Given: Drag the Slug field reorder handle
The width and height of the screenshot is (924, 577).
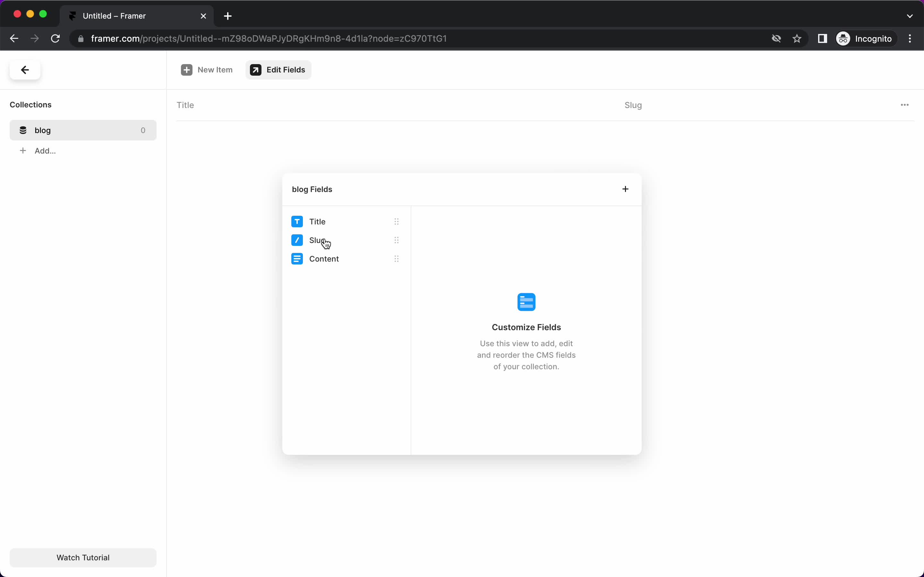Looking at the screenshot, I should 397,240.
